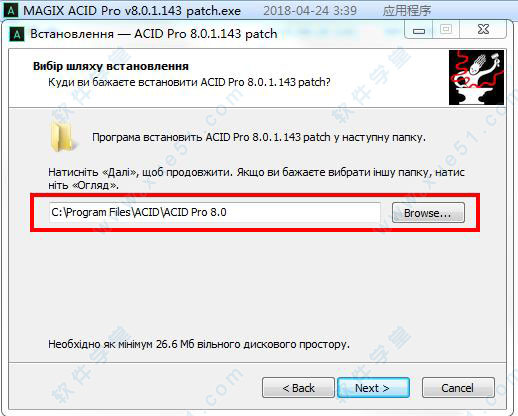Click the dancer logo image in header
518x416 pixels.
click(x=476, y=78)
